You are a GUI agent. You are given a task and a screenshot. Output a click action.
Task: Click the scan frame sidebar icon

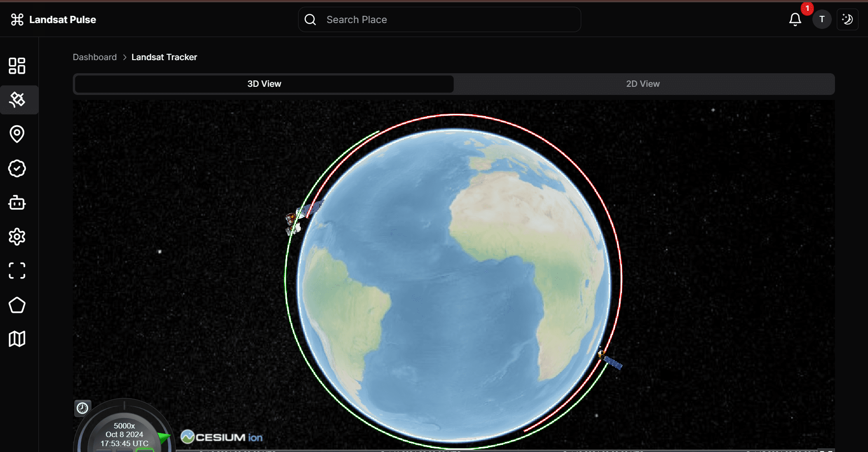[17, 271]
